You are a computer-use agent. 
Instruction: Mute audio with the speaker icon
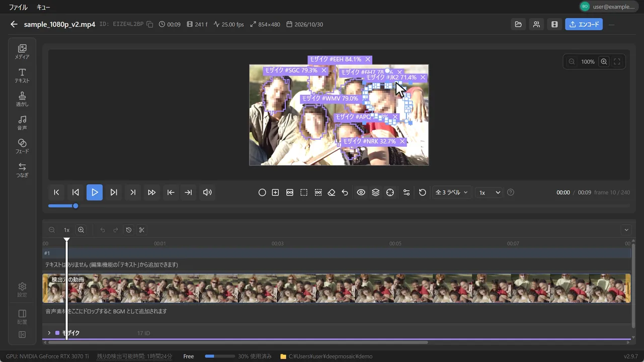207,193
